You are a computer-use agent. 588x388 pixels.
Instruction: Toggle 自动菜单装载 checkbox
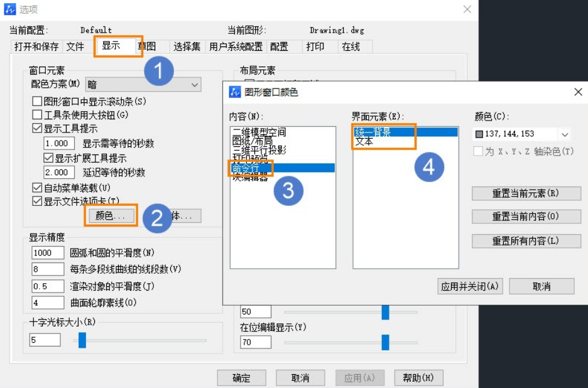coord(36,188)
